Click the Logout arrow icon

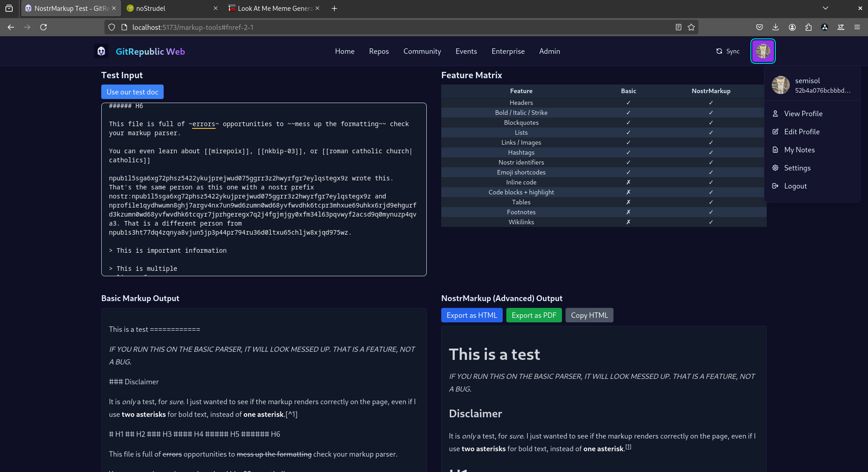775,186
